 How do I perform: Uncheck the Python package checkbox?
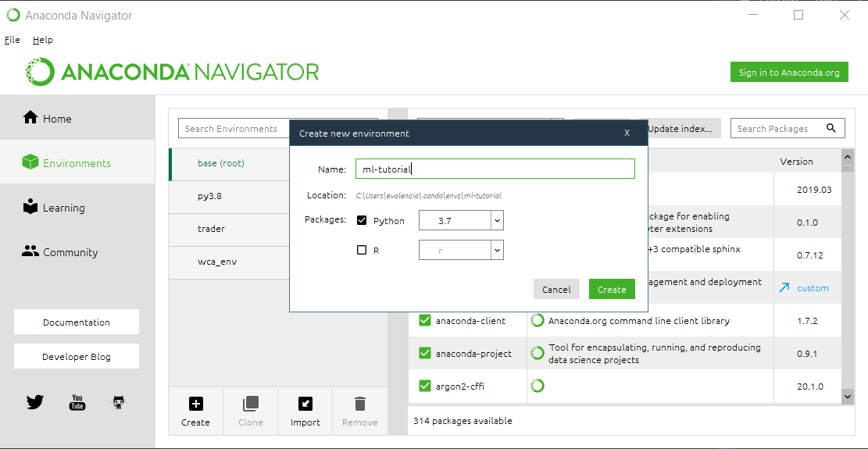click(362, 220)
